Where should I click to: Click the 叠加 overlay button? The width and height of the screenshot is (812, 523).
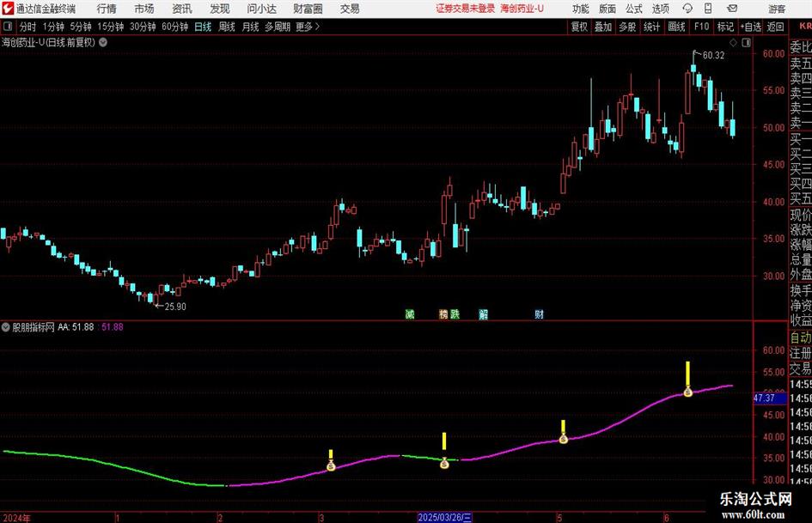click(x=603, y=27)
